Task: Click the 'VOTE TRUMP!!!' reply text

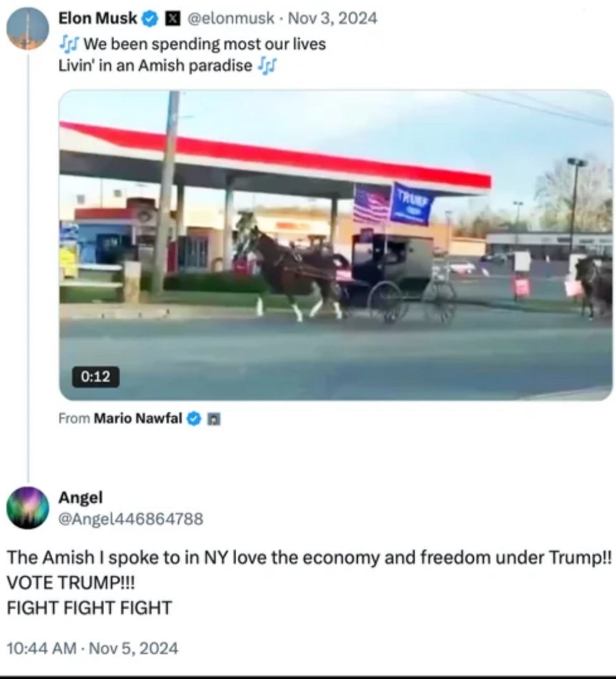Action: click(70, 583)
